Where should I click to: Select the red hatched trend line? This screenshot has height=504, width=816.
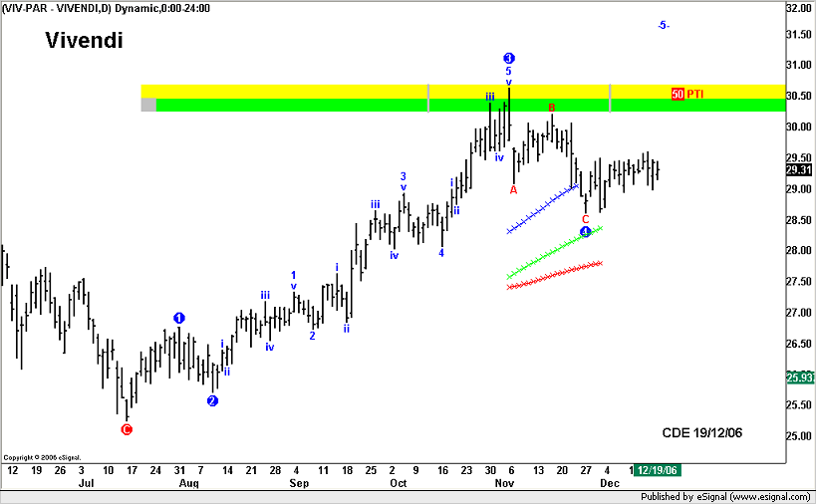(x=553, y=275)
